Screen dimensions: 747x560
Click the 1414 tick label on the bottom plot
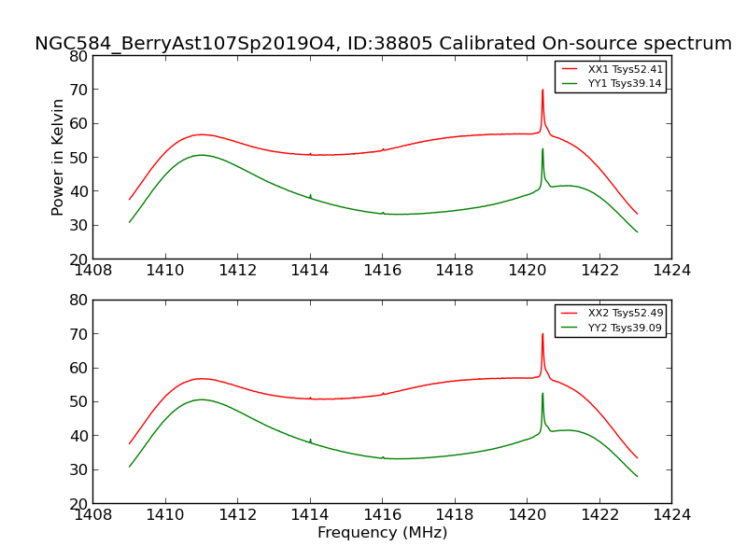(310, 515)
